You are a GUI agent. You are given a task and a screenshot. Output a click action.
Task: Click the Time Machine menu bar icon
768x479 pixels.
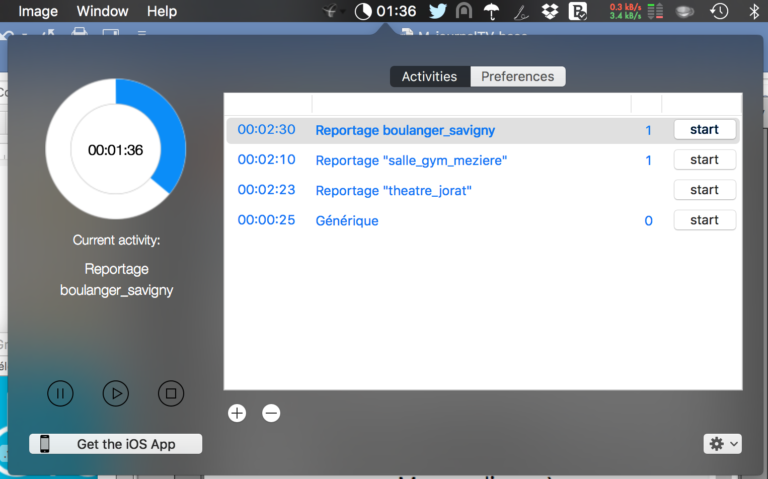click(719, 12)
